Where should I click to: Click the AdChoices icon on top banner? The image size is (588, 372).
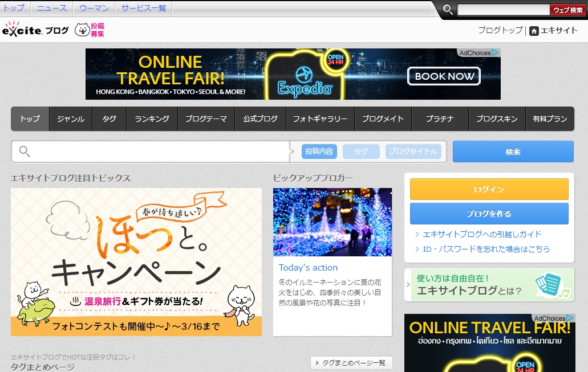pos(496,53)
